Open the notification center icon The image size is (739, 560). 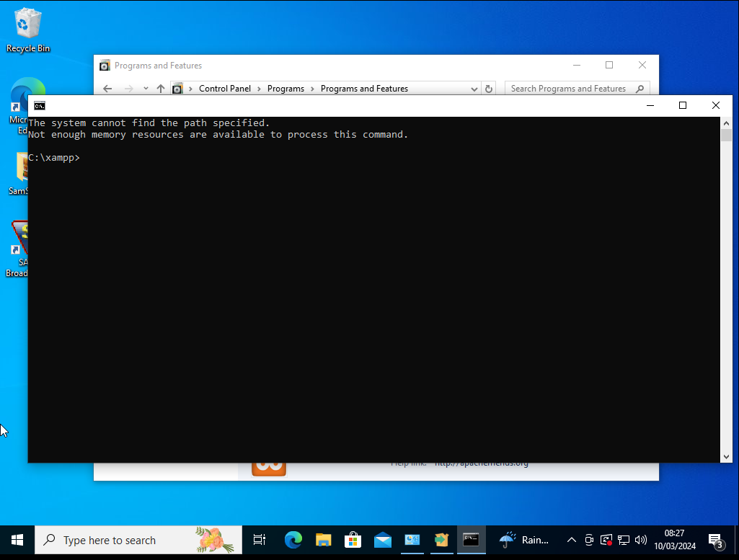tap(715, 540)
